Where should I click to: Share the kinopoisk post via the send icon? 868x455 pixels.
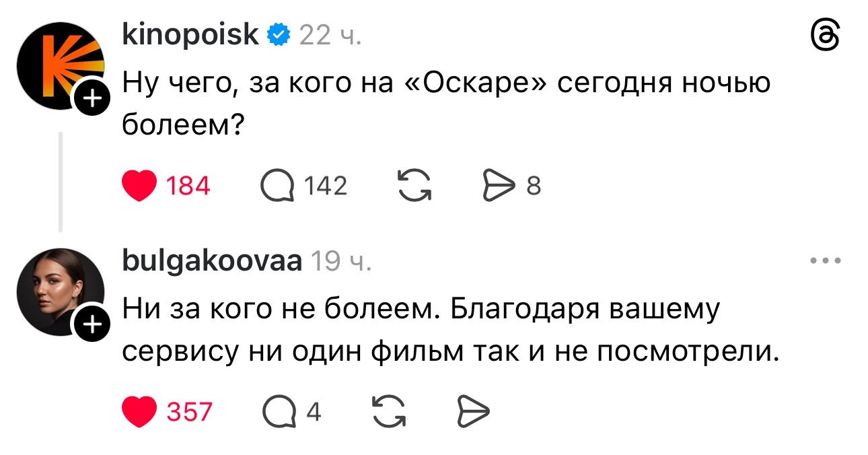click(x=499, y=186)
